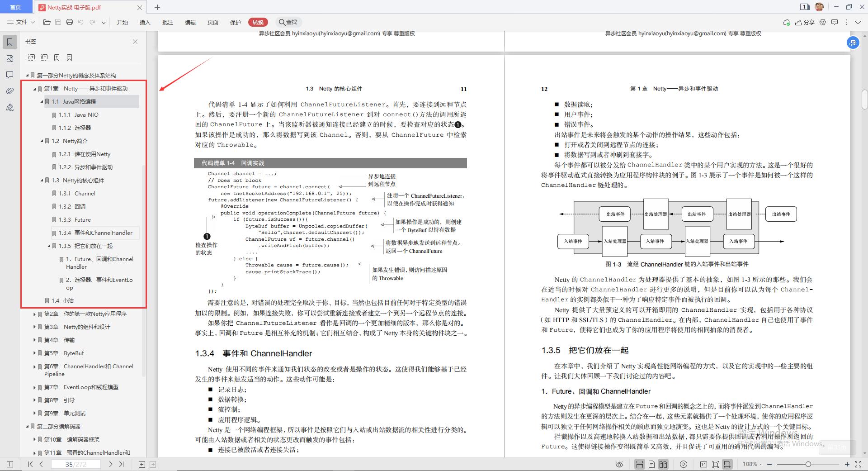Open the attachments panel with the paperclip icon
Image resolution: width=868 pixels, height=471 pixels.
click(x=9, y=90)
